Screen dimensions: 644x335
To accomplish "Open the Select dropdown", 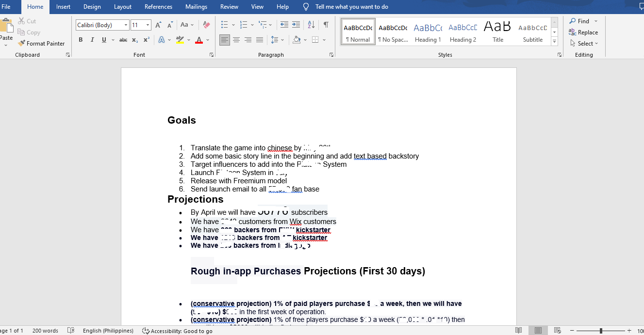I will pyautogui.click(x=584, y=43).
